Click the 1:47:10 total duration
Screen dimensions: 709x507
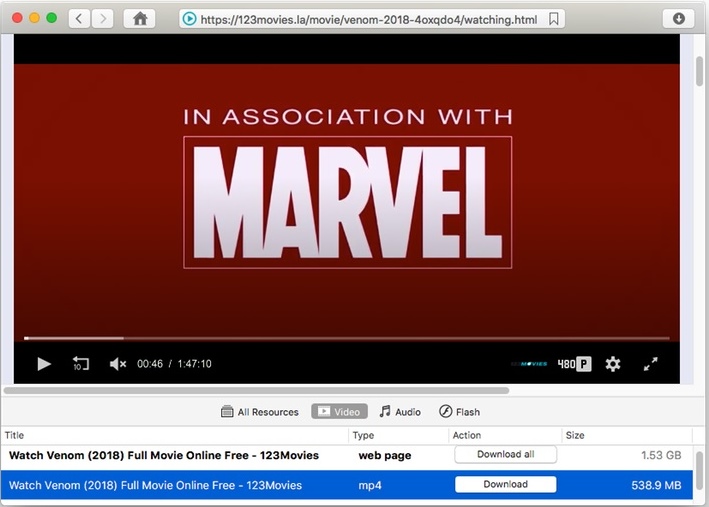pyautogui.click(x=194, y=364)
